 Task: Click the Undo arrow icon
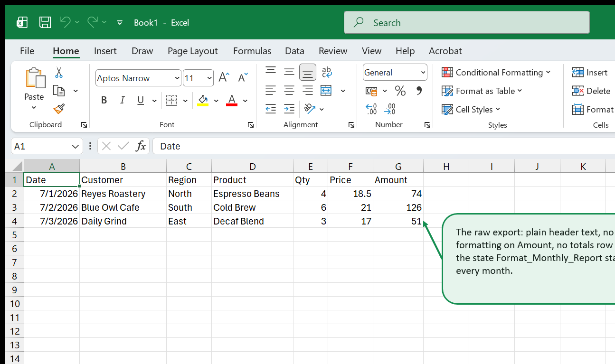pyautogui.click(x=66, y=22)
